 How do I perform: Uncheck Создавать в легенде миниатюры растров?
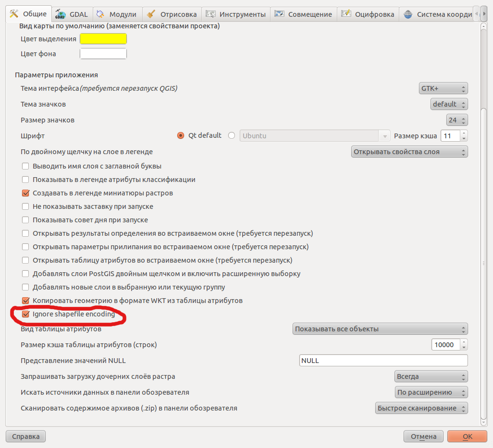click(x=25, y=193)
